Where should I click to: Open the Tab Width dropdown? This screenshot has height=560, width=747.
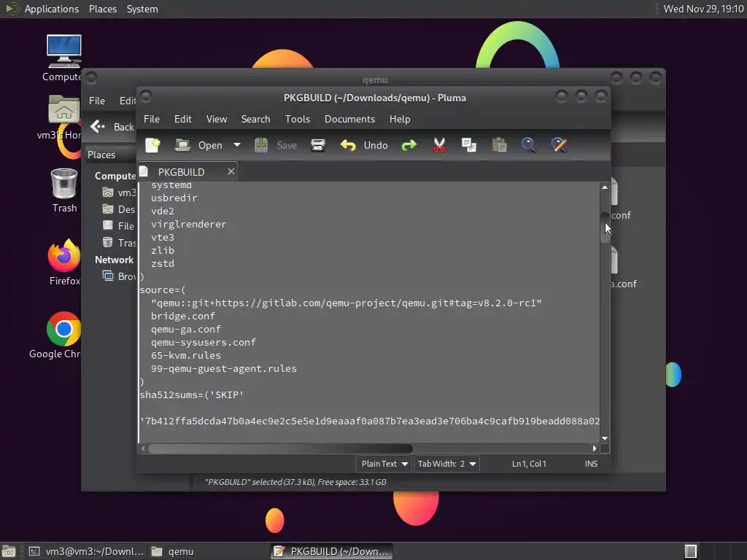[x=446, y=464]
